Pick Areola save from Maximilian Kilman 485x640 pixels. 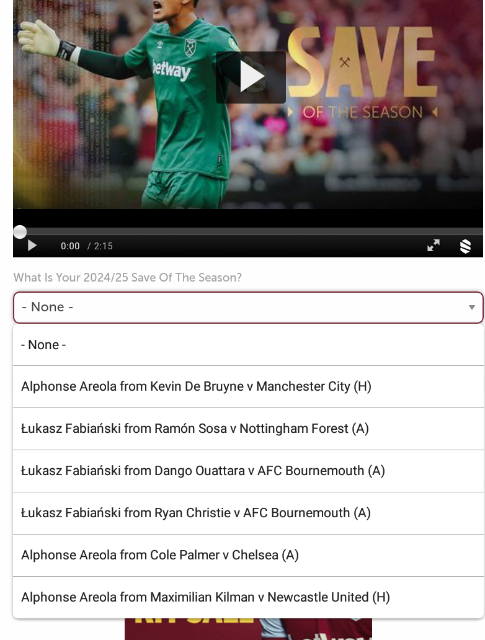[x=248, y=597]
